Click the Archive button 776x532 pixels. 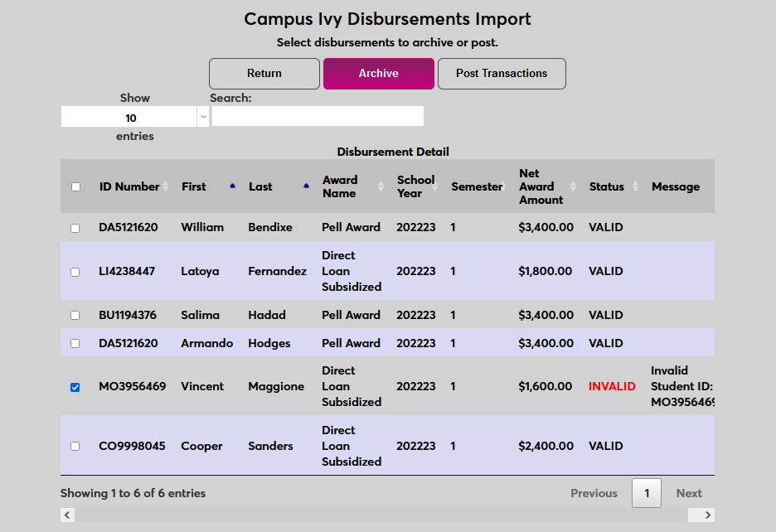click(378, 74)
